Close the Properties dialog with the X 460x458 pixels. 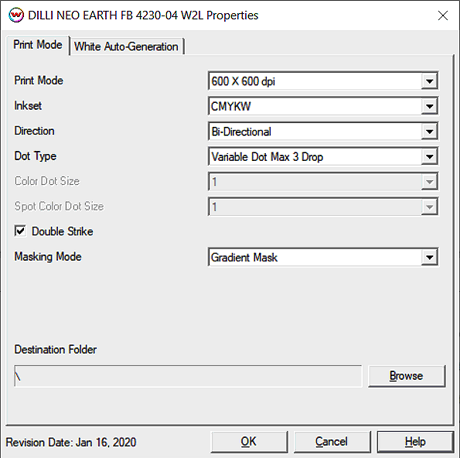click(x=443, y=15)
